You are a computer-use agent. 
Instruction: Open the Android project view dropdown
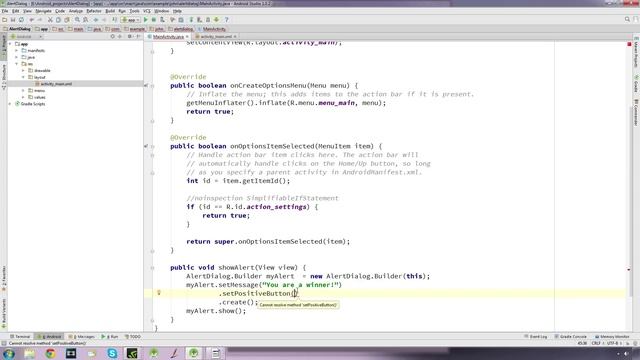26,36
